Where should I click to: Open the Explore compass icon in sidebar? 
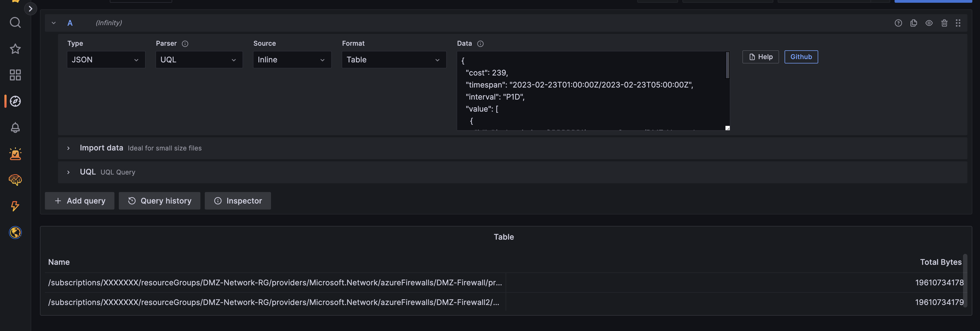click(15, 101)
